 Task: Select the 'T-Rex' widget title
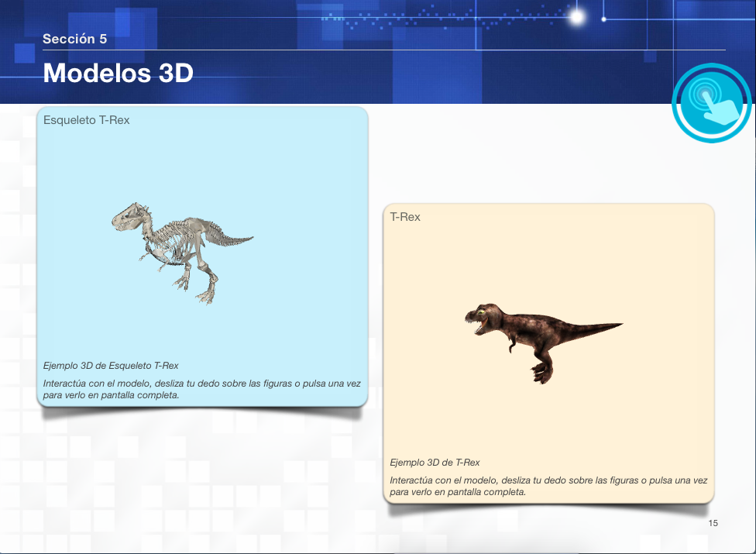pyautogui.click(x=405, y=217)
